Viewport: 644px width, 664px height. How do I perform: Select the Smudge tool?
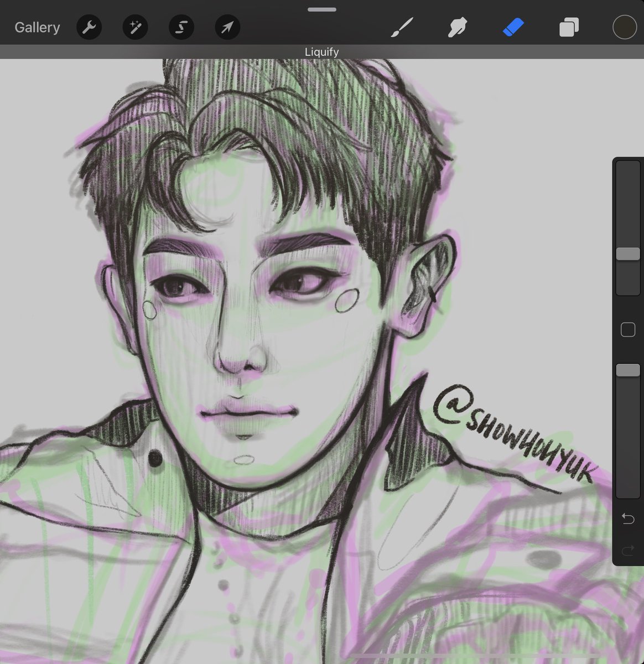pos(458,27)
